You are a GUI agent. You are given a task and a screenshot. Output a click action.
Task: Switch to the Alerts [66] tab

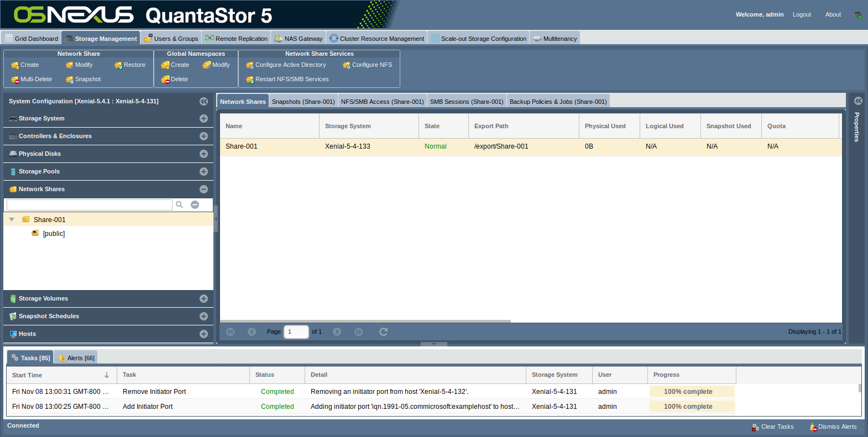coord(76,358)
